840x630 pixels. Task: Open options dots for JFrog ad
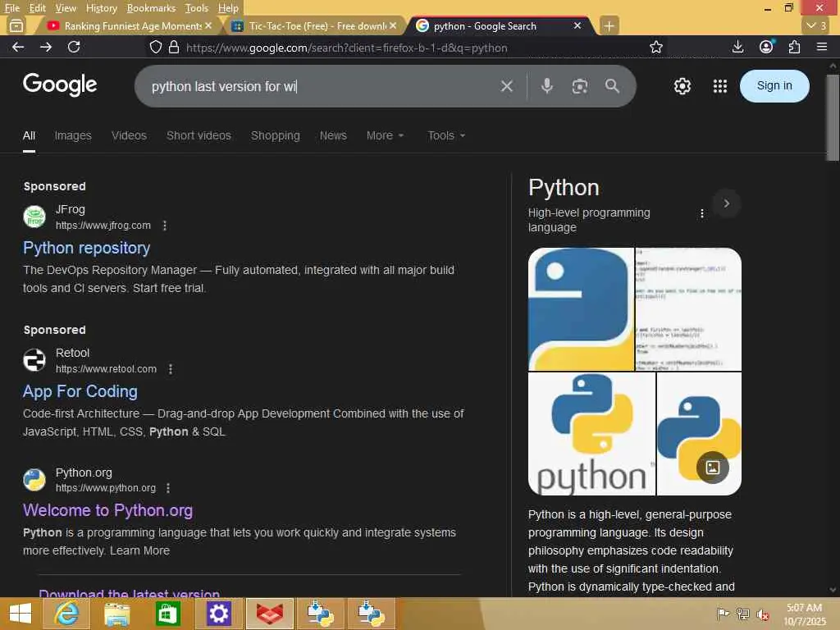(x=164, y=226)
